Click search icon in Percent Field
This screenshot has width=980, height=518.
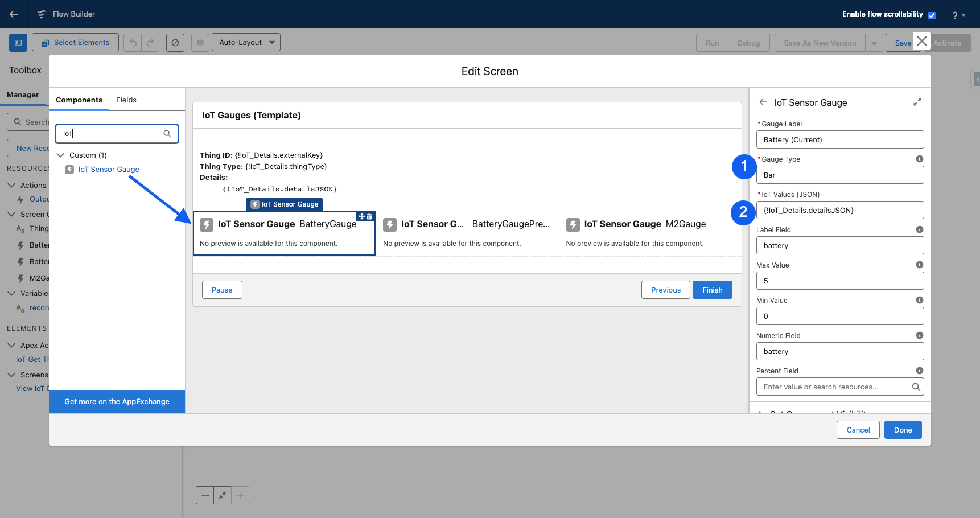point(916,387)
